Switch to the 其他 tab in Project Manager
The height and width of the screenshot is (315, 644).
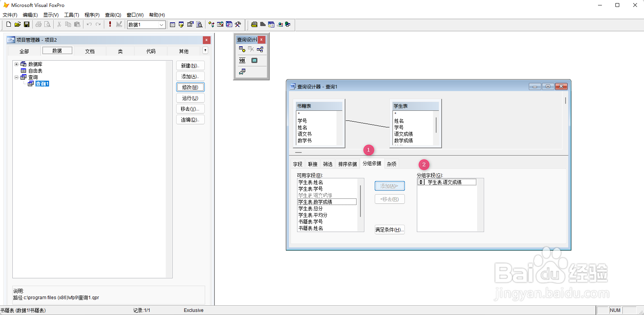[x=184, y=51]
